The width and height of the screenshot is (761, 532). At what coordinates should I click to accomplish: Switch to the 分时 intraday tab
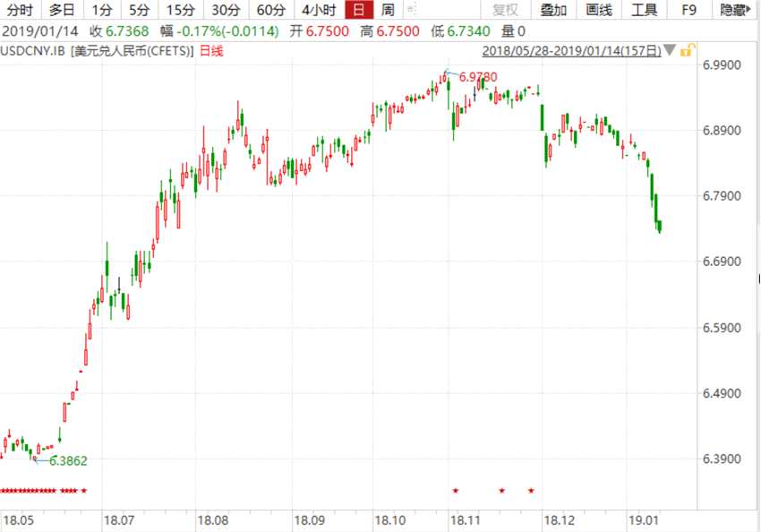[20, 10]
